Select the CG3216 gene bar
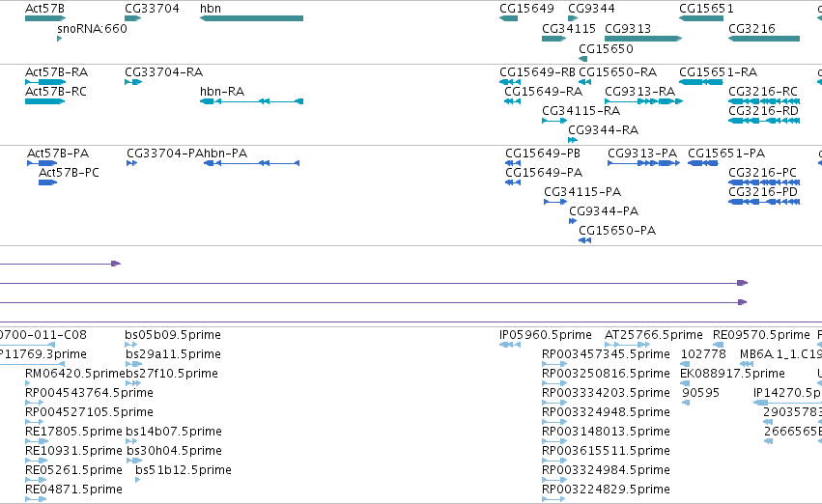 click(764, 39)
